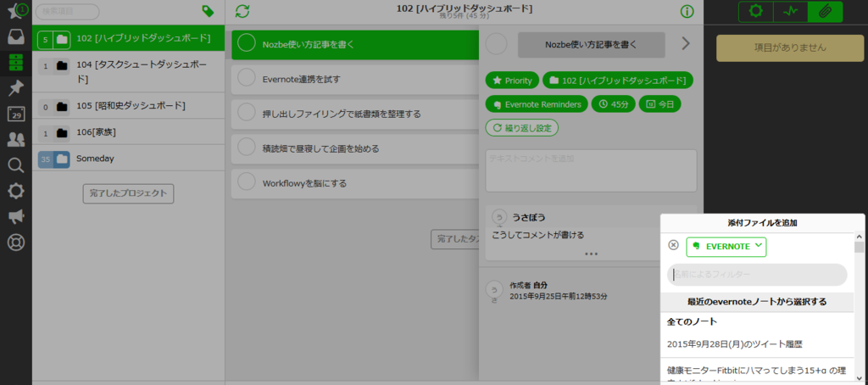
Task: Open the Calendar icon showing 29
Action: point(16,114)
